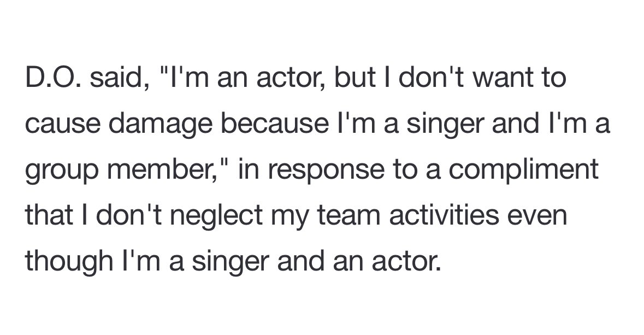This screenshot has width=644, height=335.
Task: Click the name "D.O." in the text
Action: [x=54, y=78]
